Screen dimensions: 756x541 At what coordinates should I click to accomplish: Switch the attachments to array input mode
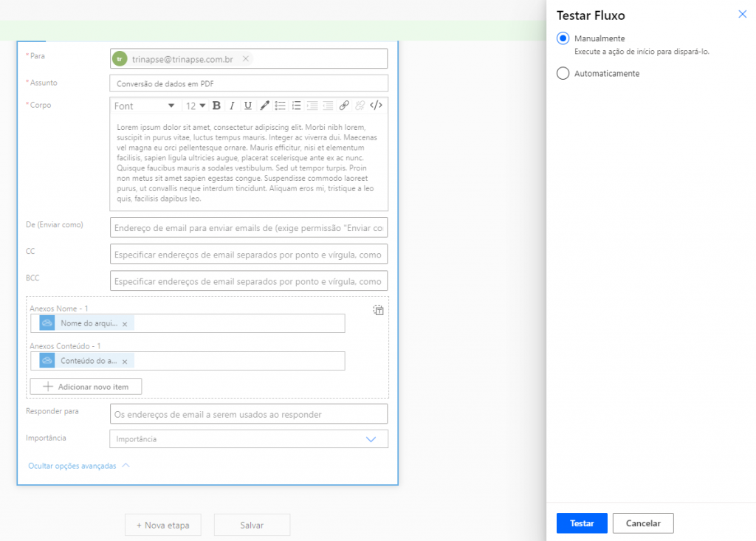point(378,310)
